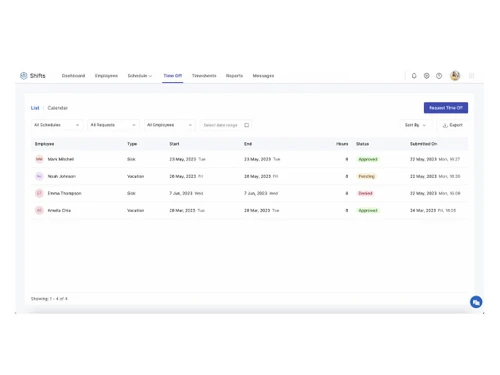Click Amelia Chia's avatar badge

[39, 210]
